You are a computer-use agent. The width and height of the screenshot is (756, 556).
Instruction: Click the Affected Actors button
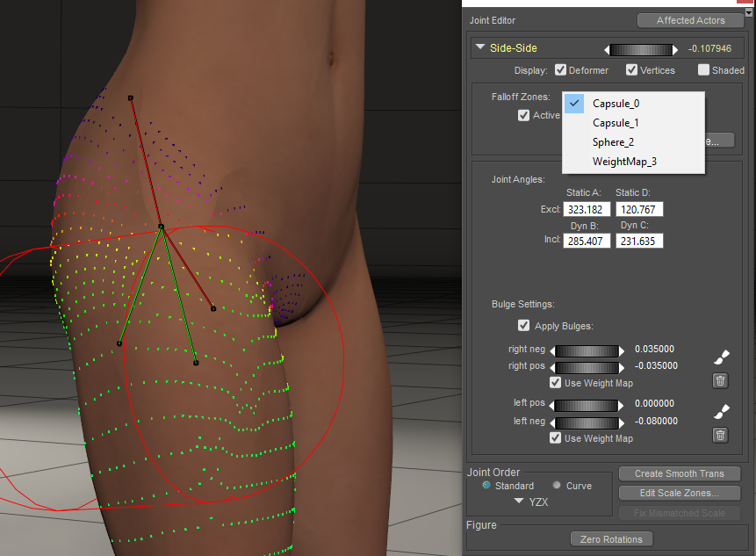point(691,20)
